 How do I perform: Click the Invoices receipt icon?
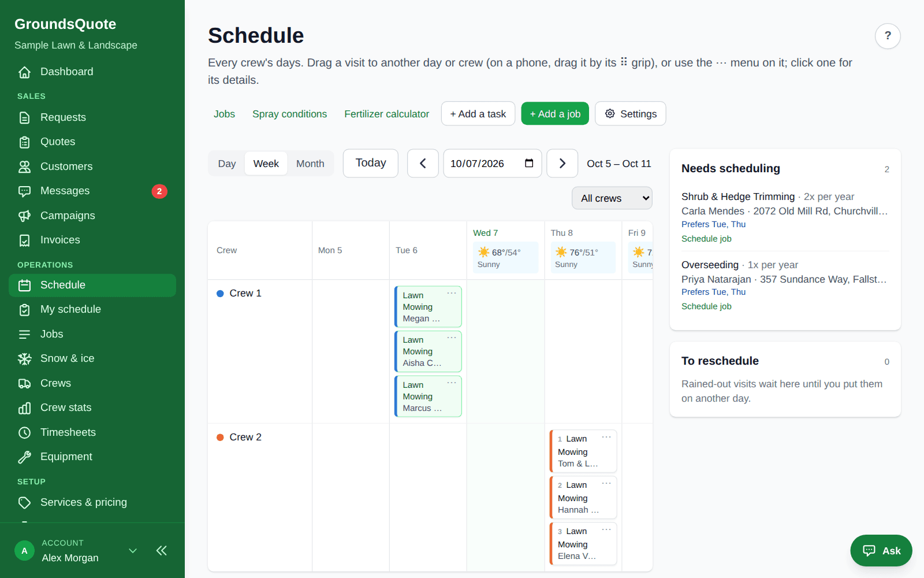[x=24, y=240]
